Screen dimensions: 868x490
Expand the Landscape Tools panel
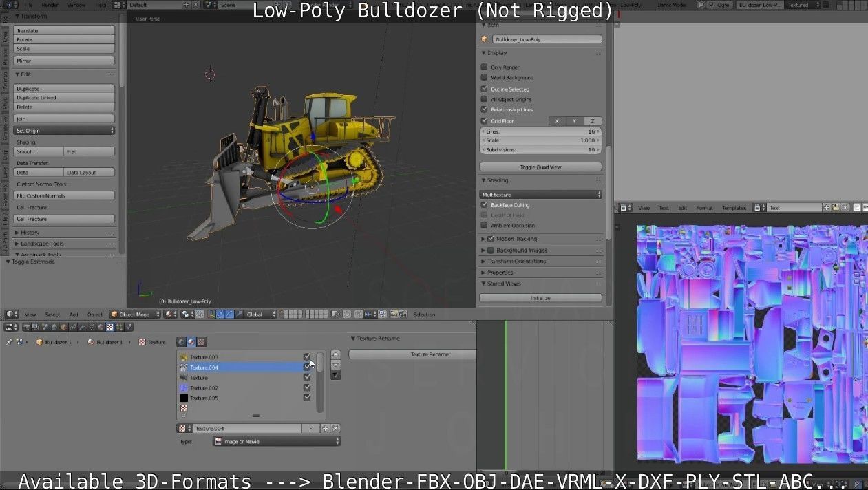coord(43,243)
